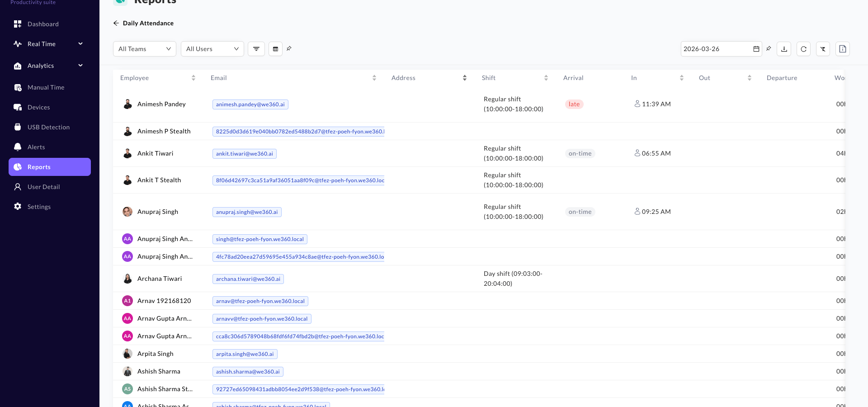Click the download report icon
Viewport: 868px width, 407px height.
coord(784,49)
